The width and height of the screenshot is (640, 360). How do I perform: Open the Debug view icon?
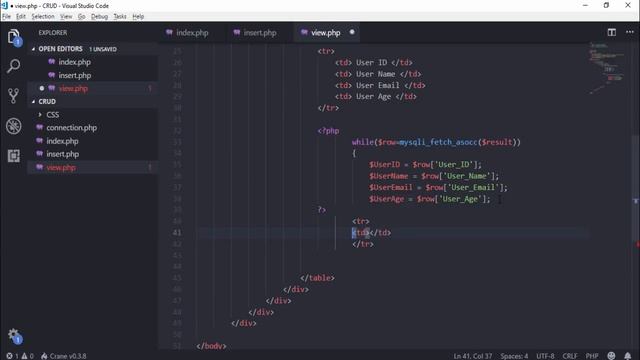pyautogui.click(x=13, y=126)
